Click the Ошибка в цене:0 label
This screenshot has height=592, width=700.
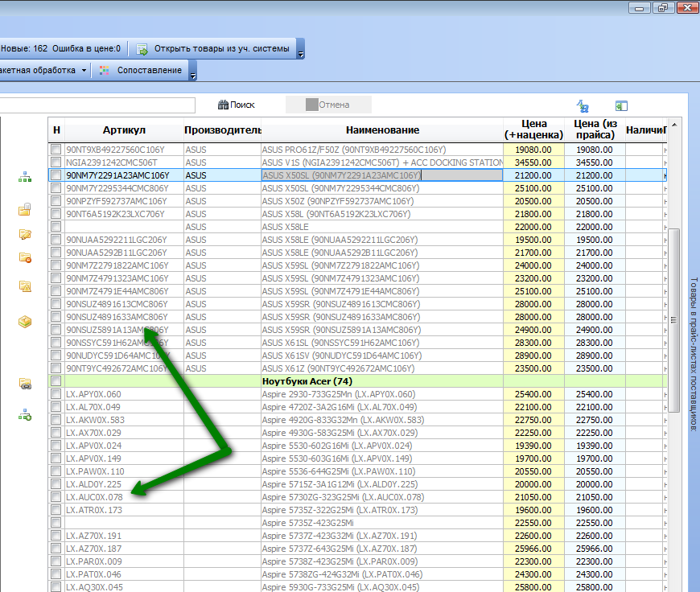(x=86, y=49)
